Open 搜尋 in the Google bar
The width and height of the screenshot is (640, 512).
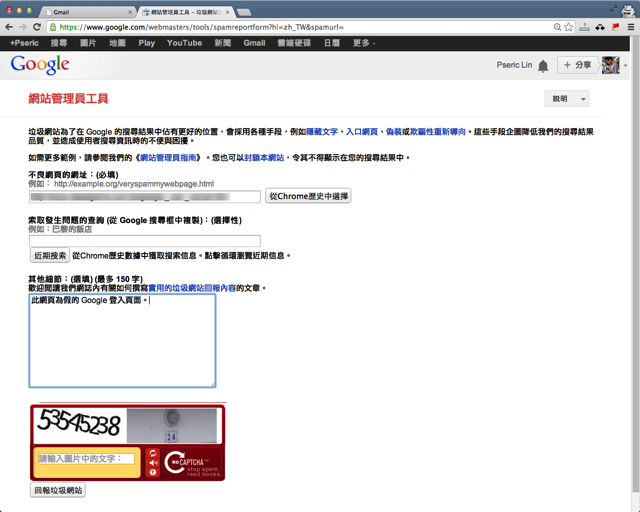[59, 43]
